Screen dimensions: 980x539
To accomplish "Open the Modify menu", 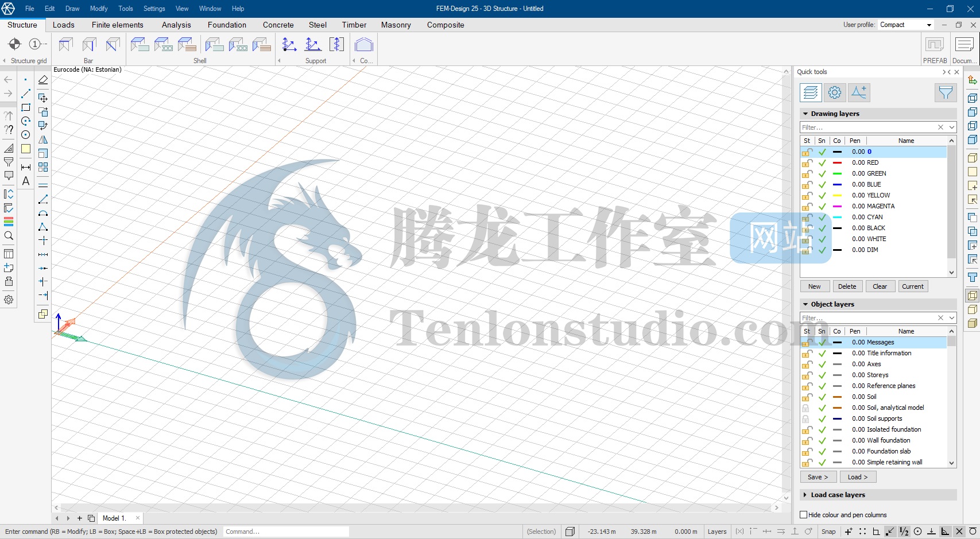I will coord(99,9).
